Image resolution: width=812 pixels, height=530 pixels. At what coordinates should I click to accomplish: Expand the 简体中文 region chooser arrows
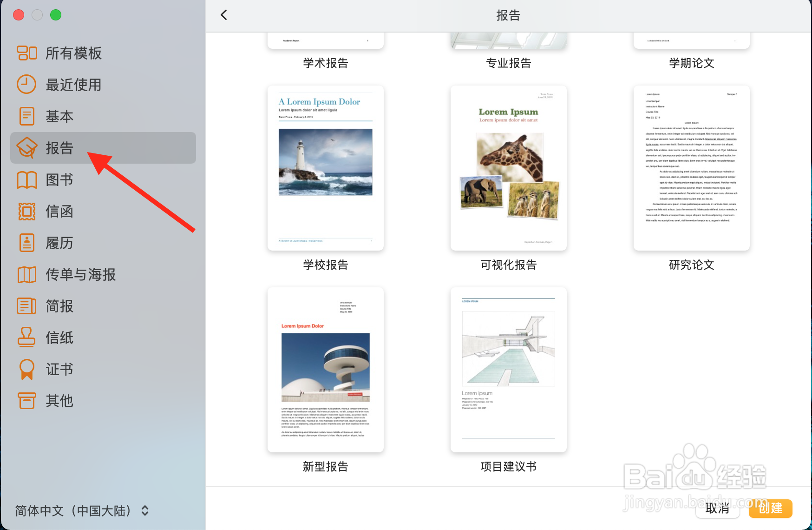[144, 510]
